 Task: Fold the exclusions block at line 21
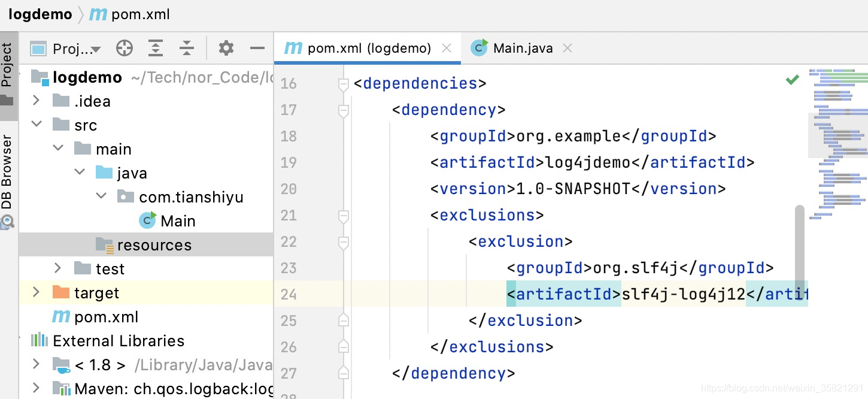(343, 216)
